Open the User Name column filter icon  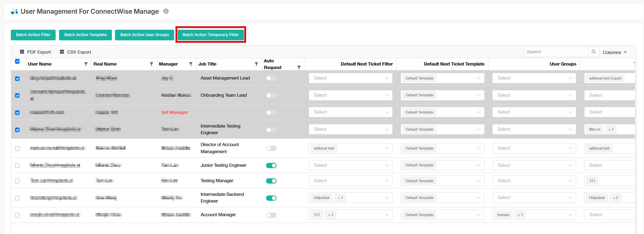pos(86,64)
